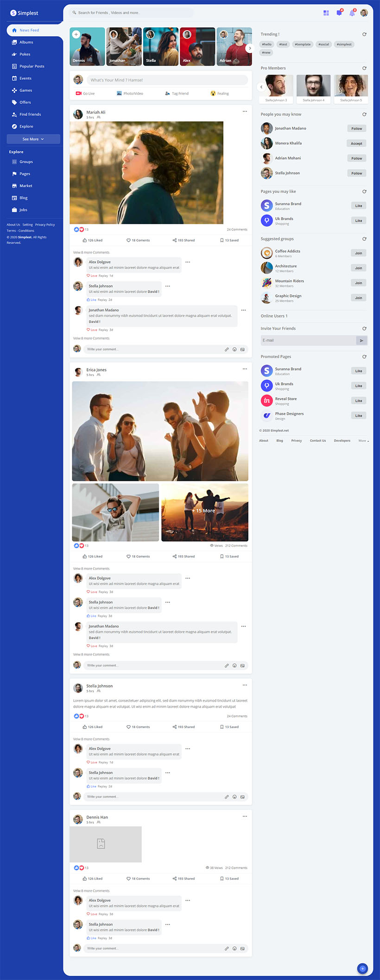Screen dimensions: 380x980
Task: Click the What's Your Mind field
Action: 167,80
